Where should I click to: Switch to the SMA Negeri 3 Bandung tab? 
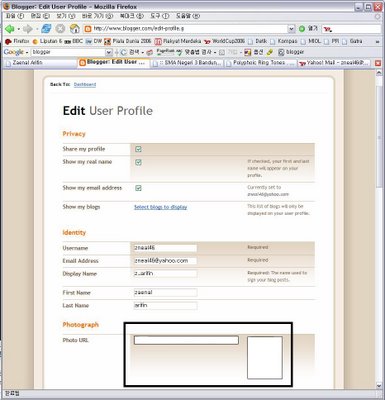coord(187,63)
